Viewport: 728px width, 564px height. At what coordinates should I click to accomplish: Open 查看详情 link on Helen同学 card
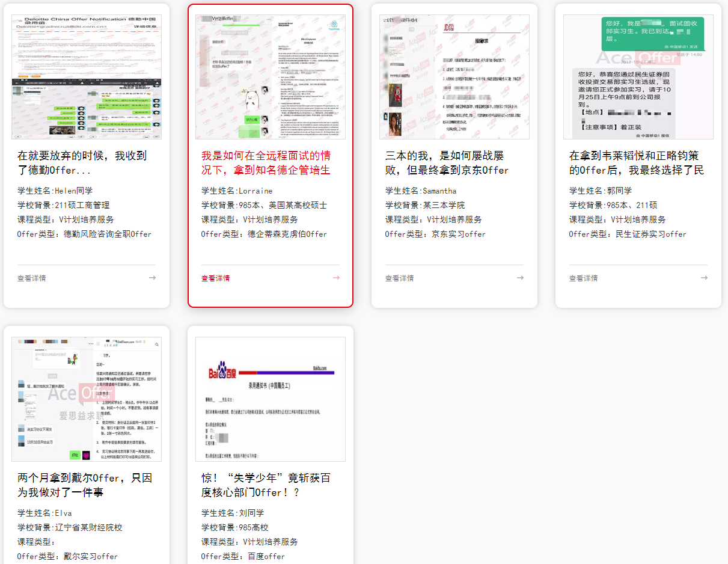pyautogui.click(x=32, y=278)
